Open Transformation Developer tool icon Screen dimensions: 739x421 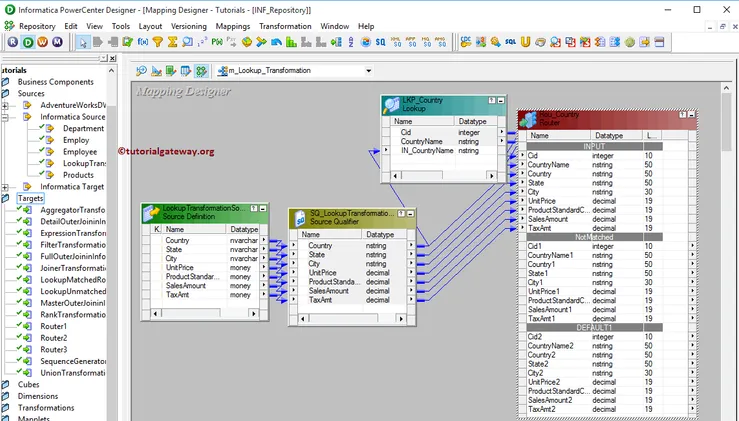click(171, 71)
